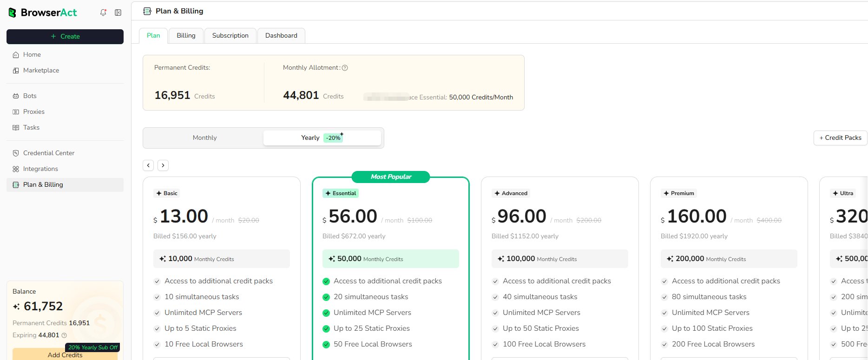Click 10,000 Monthly Credits box
The image size is (868, 360).
click(x=222, y=259)
